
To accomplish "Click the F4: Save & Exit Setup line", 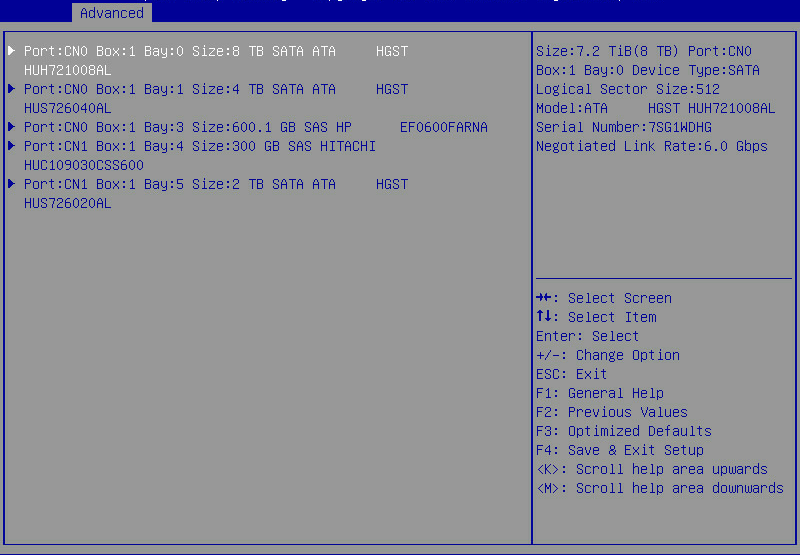I will pyautogui.click(x=619, y=450).
